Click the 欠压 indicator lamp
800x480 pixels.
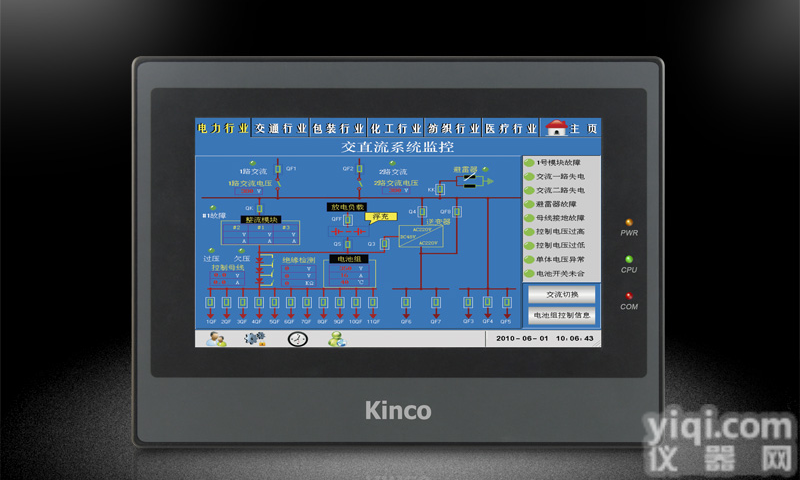[x=242, y=250]
